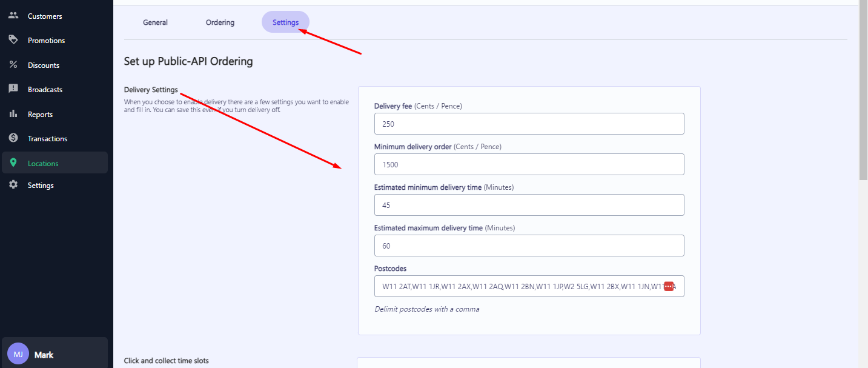Go to the Discounts page
The image size is (868, 368).
55,65
